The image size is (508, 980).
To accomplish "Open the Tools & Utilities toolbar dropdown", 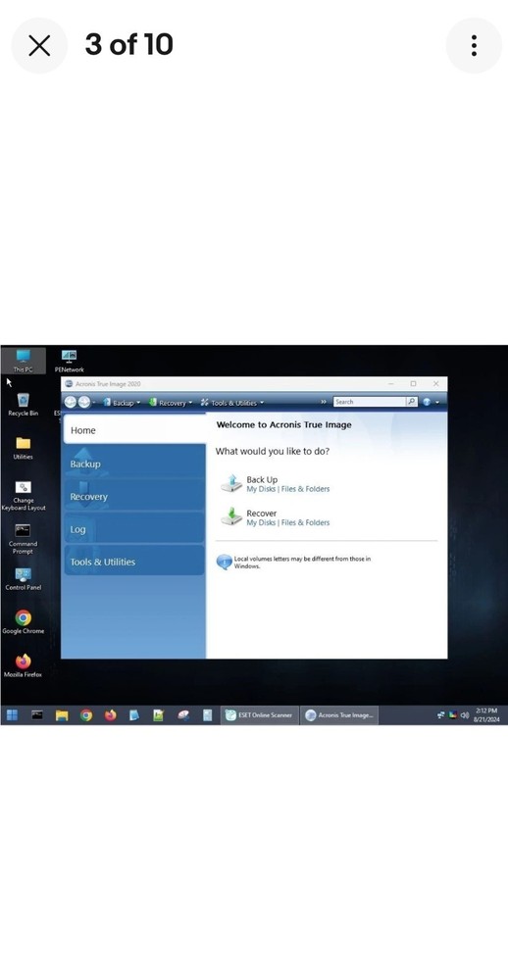I will pos(232,403).
